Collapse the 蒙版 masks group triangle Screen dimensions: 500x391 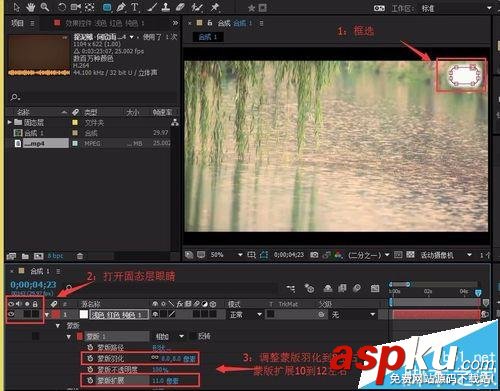click(x=58, y=325)
